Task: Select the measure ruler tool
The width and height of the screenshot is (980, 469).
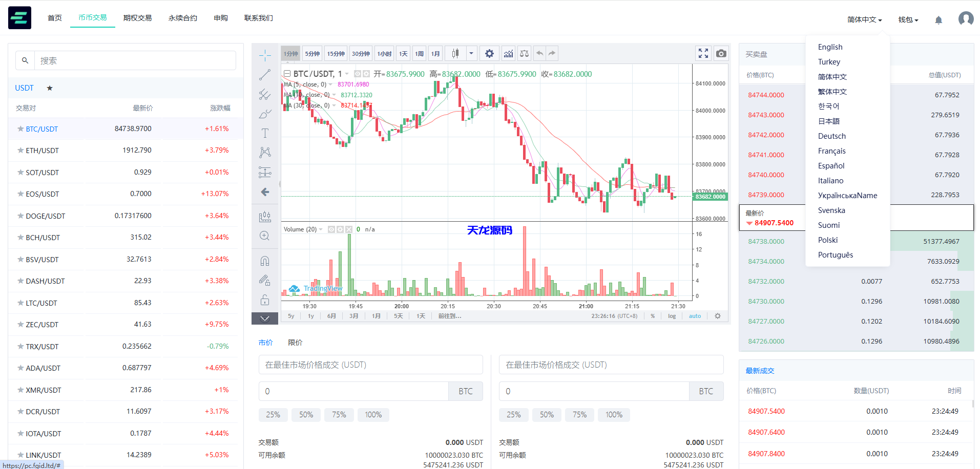Action: 265,217
